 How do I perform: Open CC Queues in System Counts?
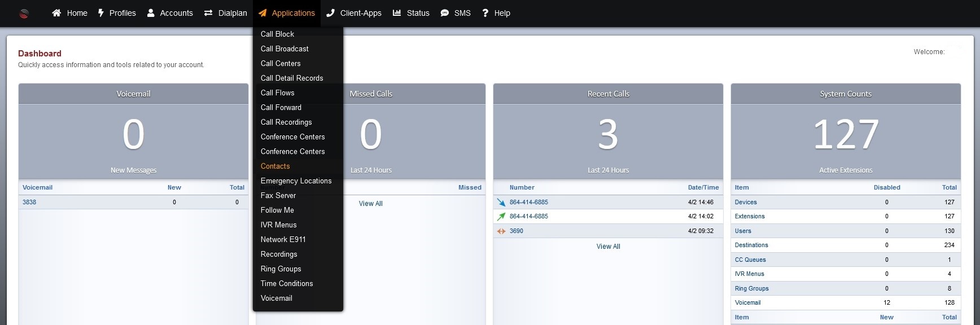coord(750,260)
